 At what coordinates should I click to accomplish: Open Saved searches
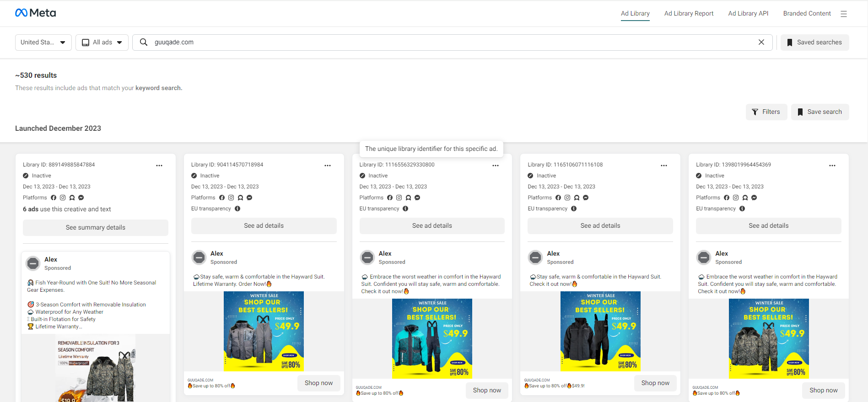[814, 42]
